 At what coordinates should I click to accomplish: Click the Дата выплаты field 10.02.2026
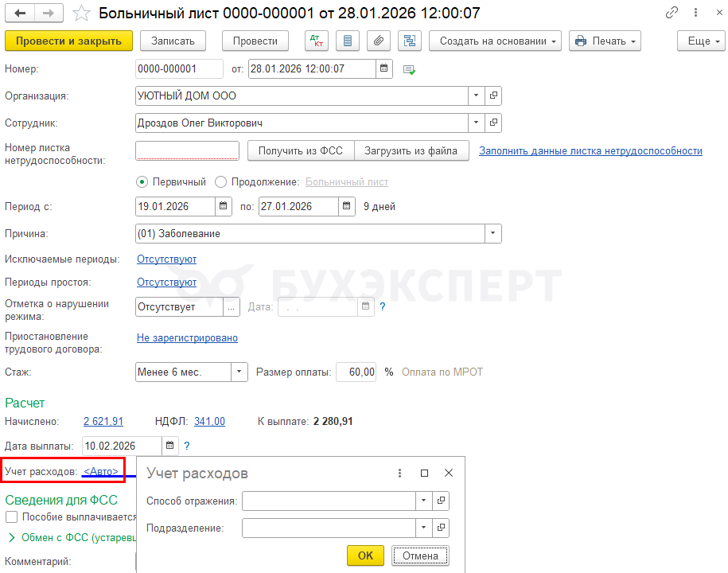(x=122, y=446)
